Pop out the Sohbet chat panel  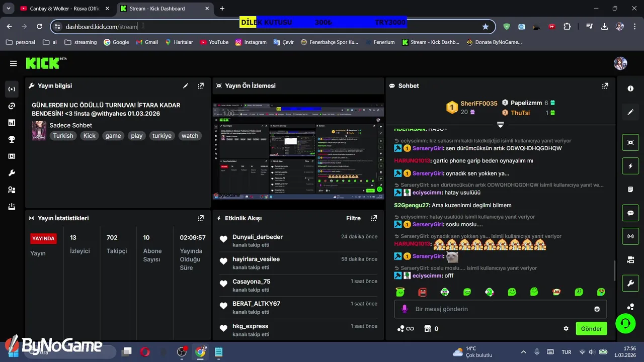pyautogui.click(x=605, y=86)
